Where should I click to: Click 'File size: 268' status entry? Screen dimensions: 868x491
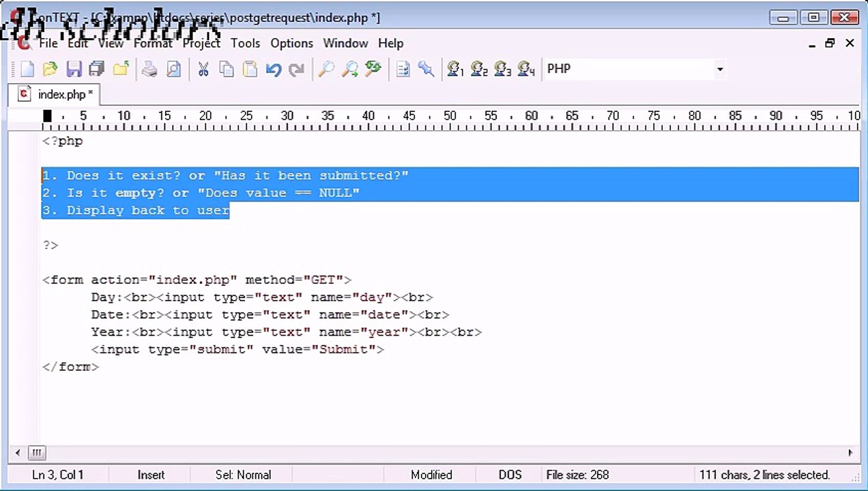(x=577, y=475)
